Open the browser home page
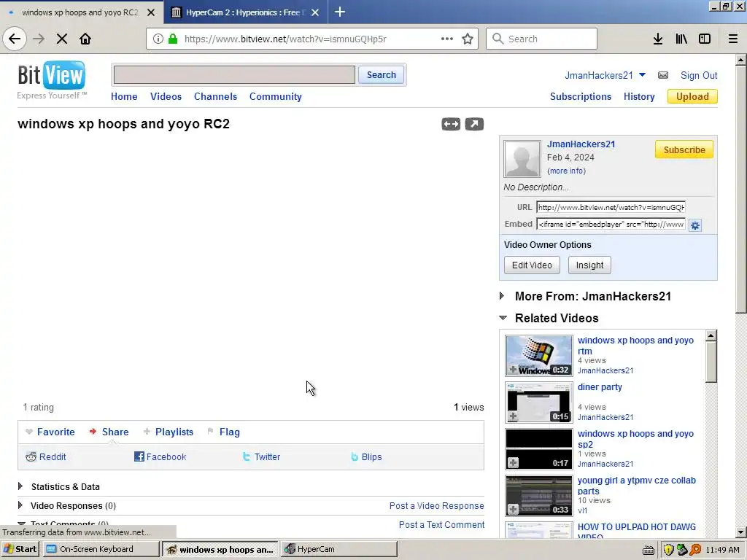This screenshot has height=560, width=747. tap(85, 39)
